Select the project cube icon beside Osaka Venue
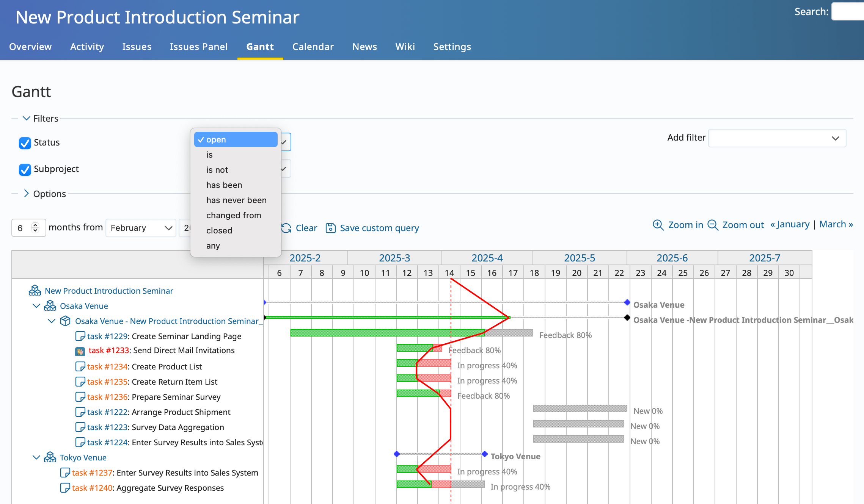Viewport: 864px width, 504px height. click(49, 305)
